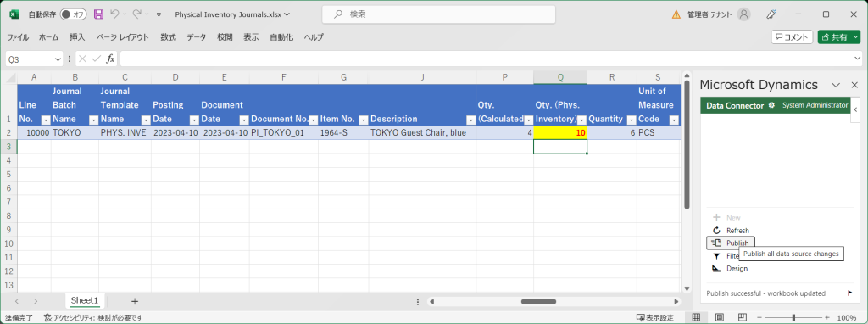The height and width of the screenshot is (324, 868).
Task: Click the 検索 search box
Action: [438, 15]
